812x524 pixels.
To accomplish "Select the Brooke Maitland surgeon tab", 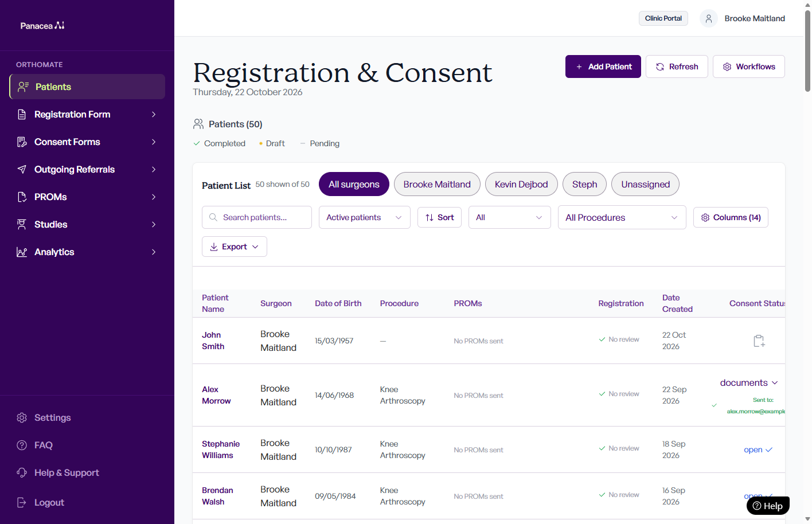I will click(437, 184).
